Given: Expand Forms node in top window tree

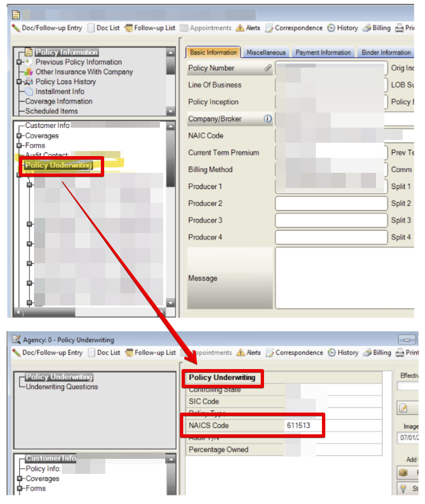Looking at the screenshot, I should click(19, 146).
